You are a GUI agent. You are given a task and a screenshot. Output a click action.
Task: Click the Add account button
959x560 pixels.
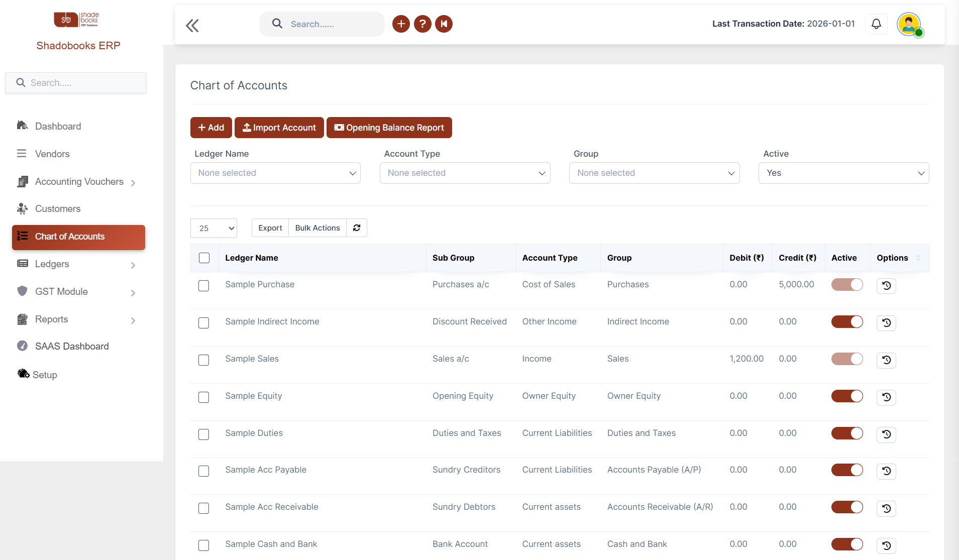point(211,128)
